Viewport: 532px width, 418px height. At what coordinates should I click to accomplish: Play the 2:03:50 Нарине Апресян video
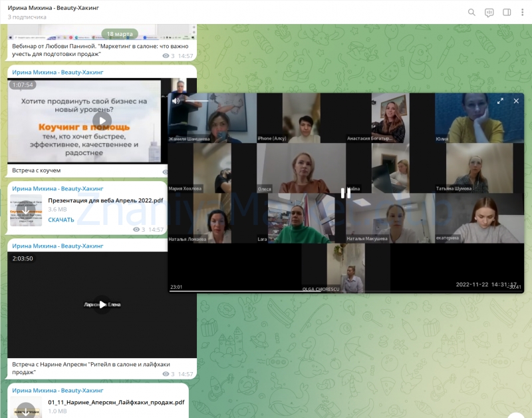pyautogui.click(x=102, y=304)
